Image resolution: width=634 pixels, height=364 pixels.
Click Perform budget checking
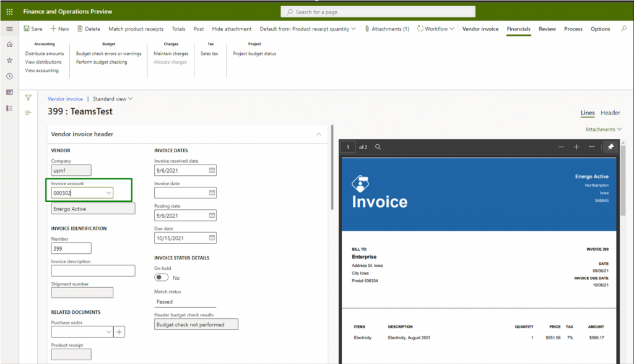pos(102,62)
